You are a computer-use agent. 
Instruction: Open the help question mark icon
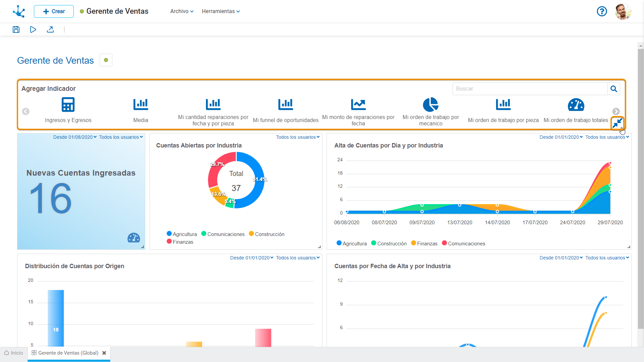click(602, 11)
